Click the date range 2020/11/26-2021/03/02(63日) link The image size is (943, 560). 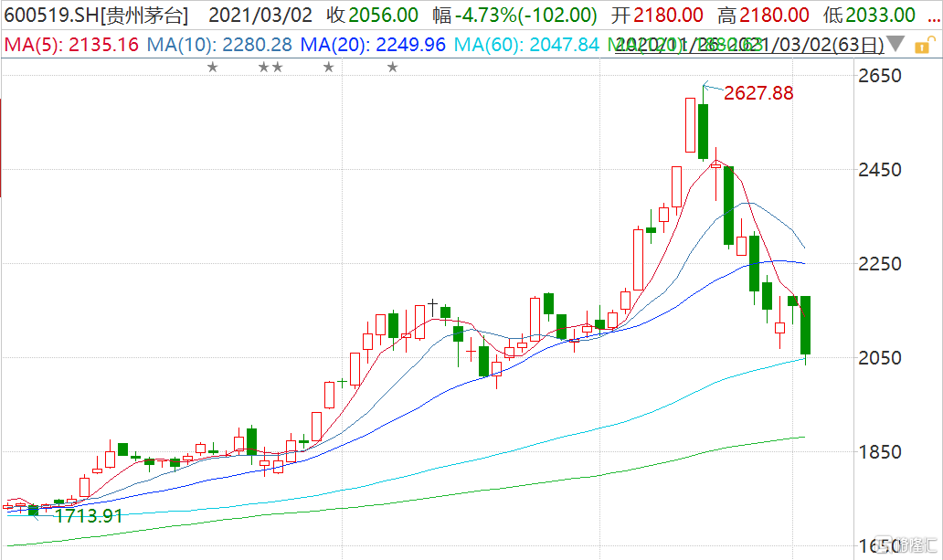pyautogui.click(x=749, y=45)
